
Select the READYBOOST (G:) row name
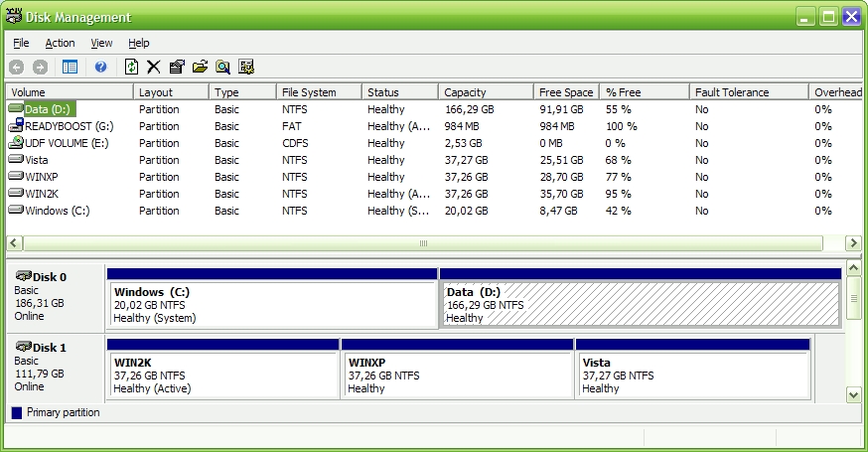(70, 126)
